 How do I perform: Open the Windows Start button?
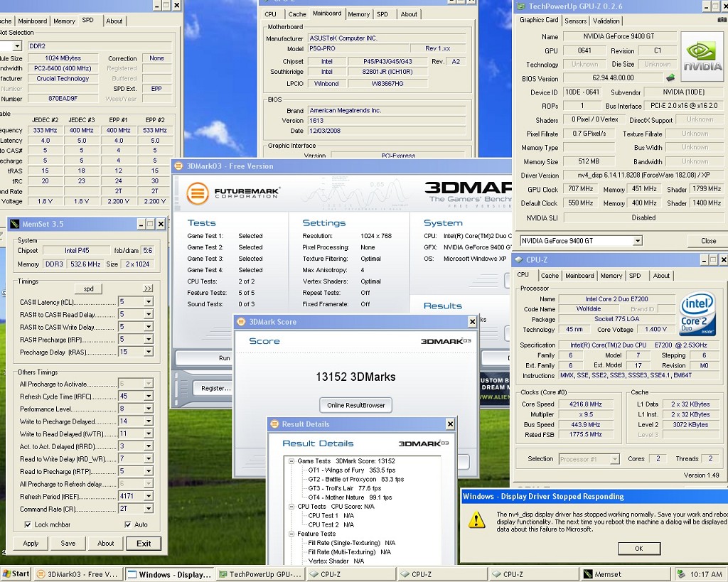pyautogui.click(x=16, y=574)
